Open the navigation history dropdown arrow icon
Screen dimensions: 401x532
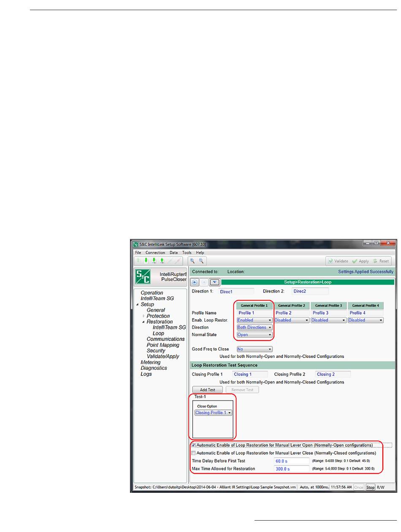(214, 282)
